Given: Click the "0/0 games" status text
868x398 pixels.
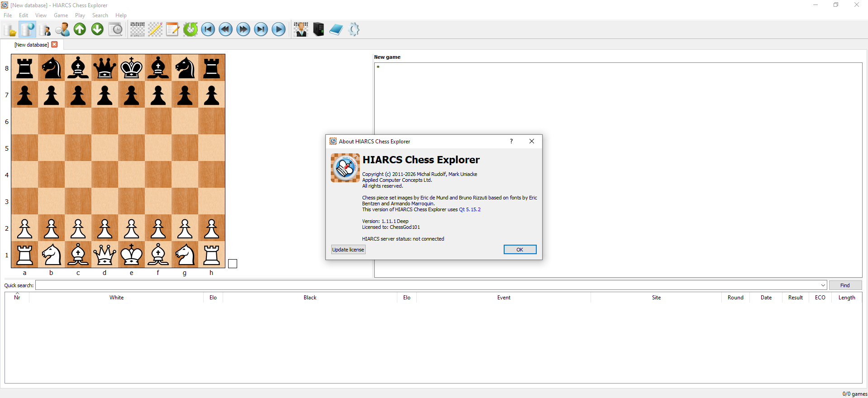Looking at the screenshot, I should [854, 394].
